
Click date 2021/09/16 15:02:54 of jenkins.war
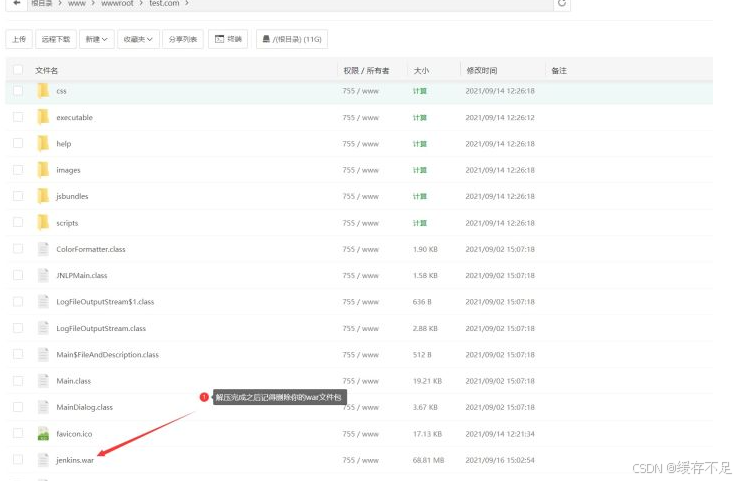[500, 460]
